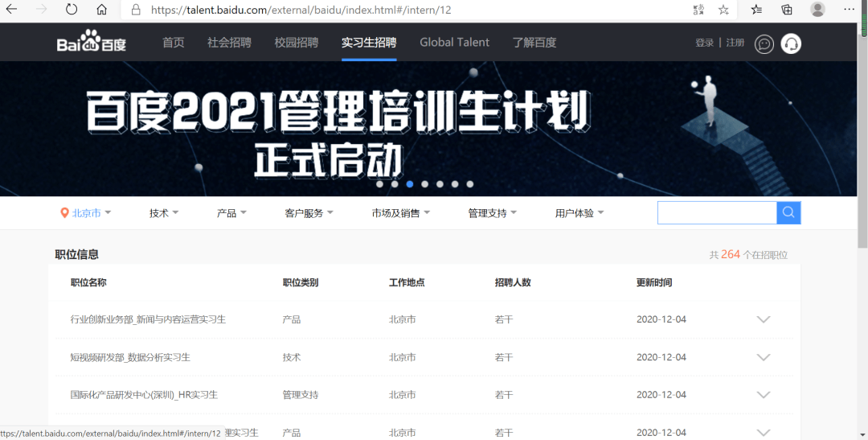Screen dimensions: 868x440
Task: Click the 更新时间 column header
Action: click(x=654, y=282)
